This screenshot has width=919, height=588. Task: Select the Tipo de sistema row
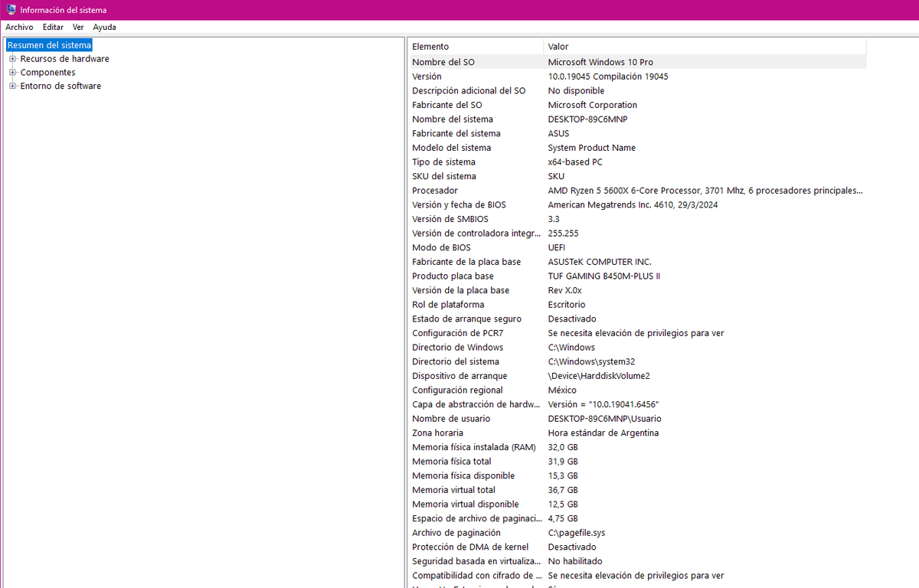(637, 162)
